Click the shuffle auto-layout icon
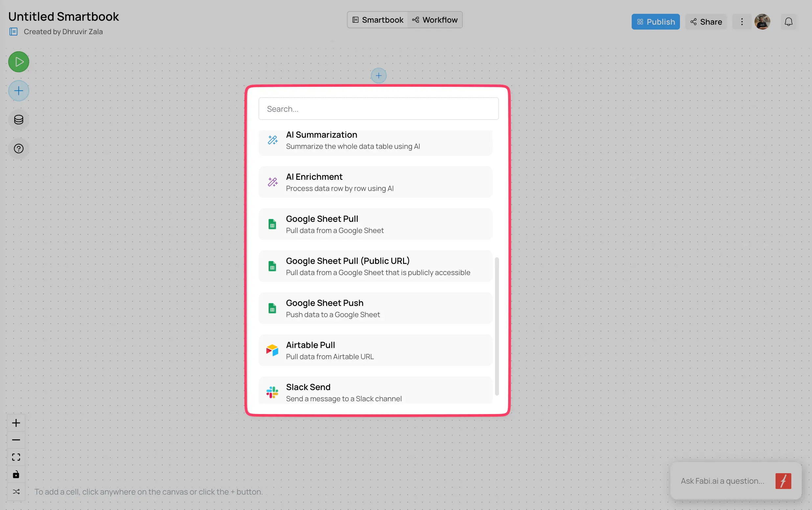This screenshot has width=812, height=510. (x=16, y=492)
